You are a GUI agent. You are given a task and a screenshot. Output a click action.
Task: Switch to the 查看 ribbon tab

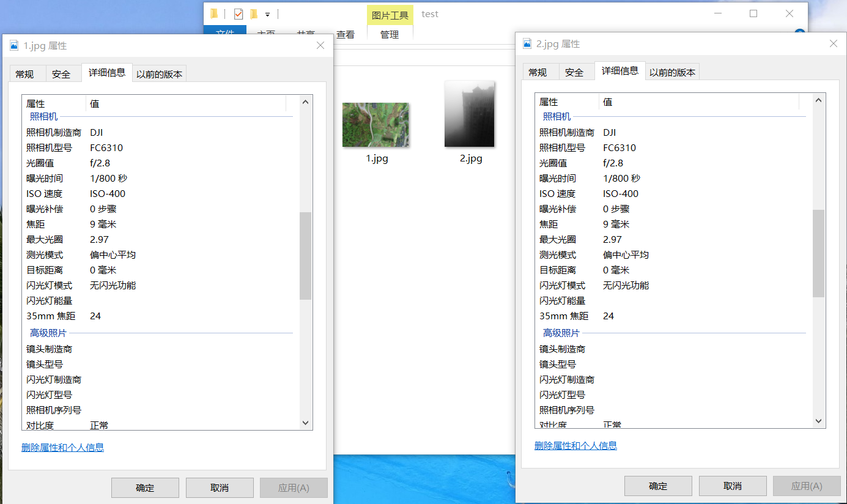pyautogui.click(x=346, y=34)
